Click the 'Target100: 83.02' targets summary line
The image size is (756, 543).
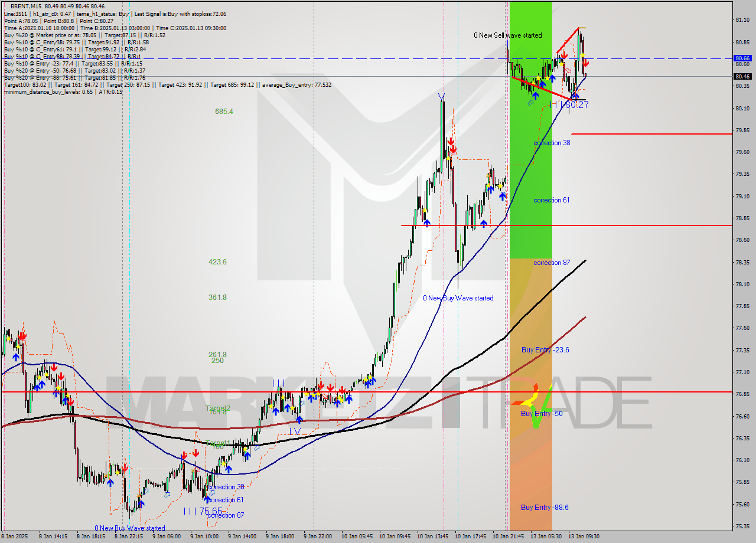click(x=167, y=84)
